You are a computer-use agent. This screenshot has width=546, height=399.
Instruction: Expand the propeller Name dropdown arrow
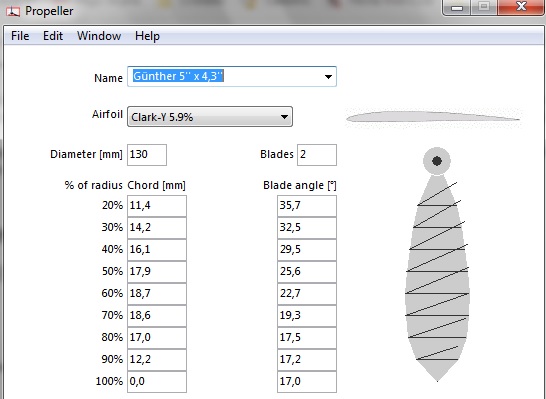(x=328, y=77)
